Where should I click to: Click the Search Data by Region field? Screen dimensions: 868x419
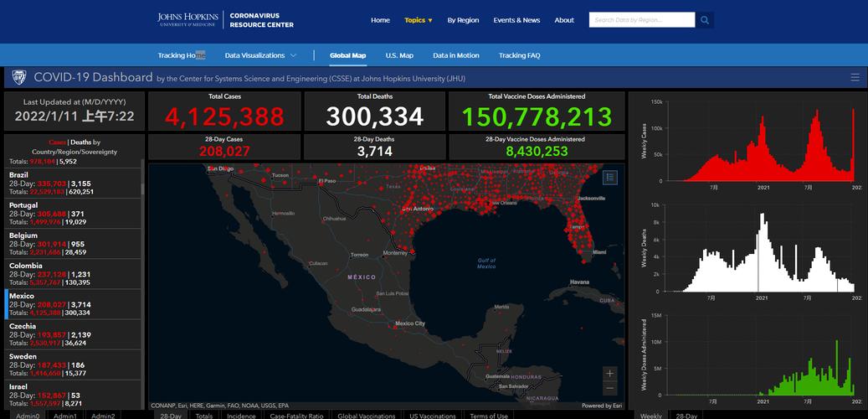click(x=642, y=20)
